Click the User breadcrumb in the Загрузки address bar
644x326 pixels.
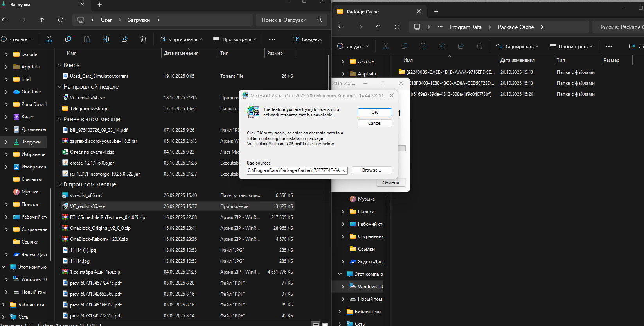click(106, 20)
